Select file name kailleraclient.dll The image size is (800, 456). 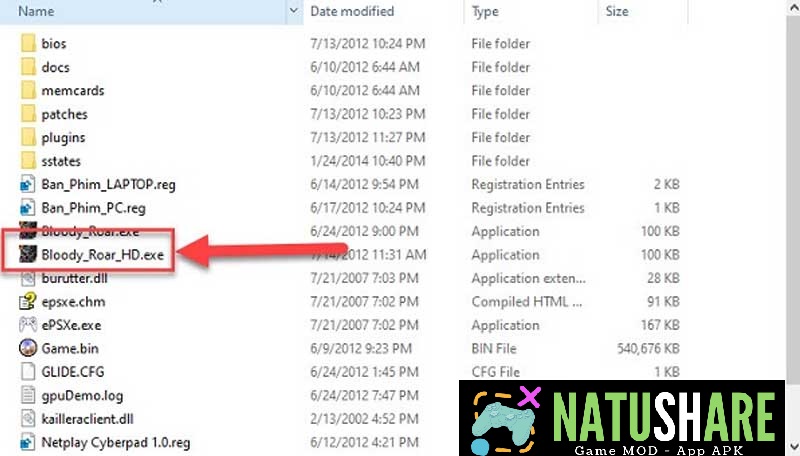(x=87, y=419)
